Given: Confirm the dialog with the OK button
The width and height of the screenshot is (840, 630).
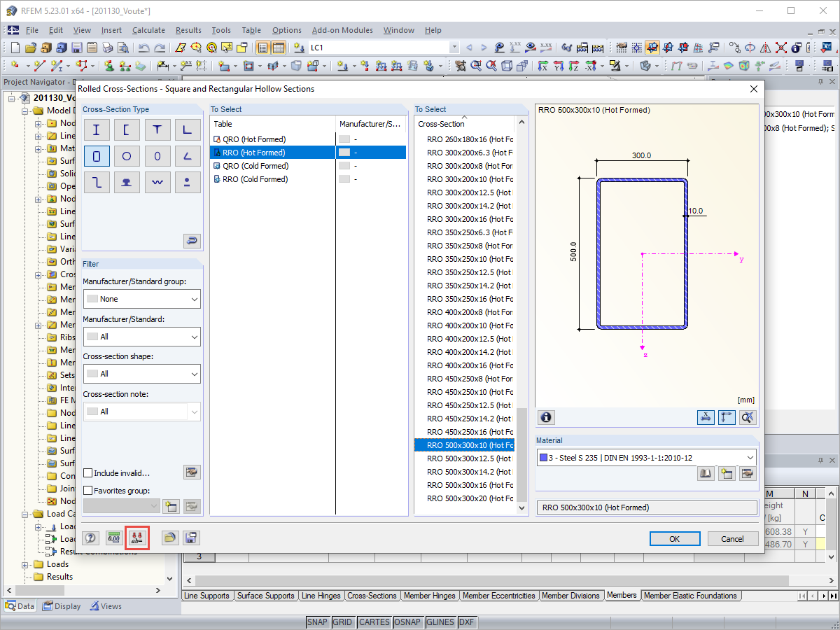Looking at the screenshot, I should pyautogui.click(x=674, y=538).
